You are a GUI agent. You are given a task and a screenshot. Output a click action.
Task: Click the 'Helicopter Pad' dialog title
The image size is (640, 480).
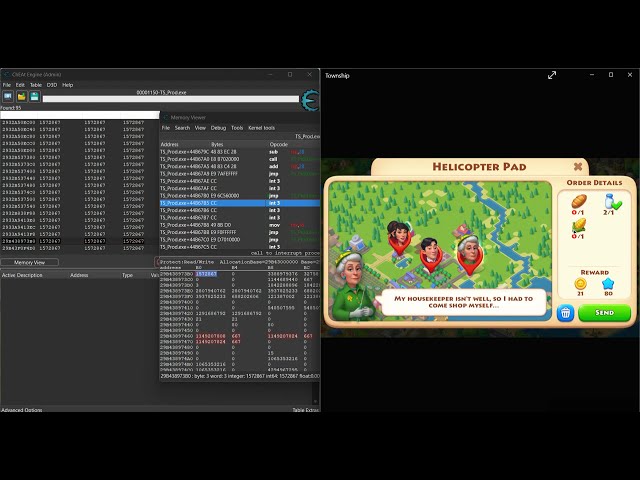coord(479,167)
